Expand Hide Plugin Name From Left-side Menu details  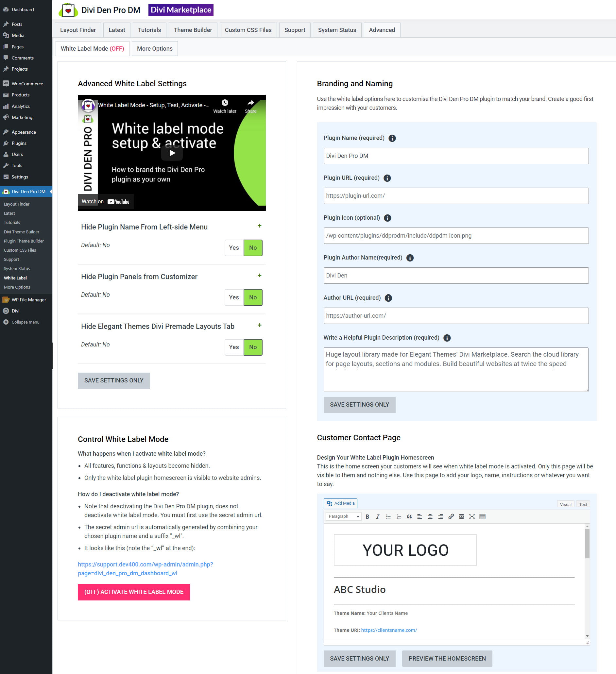pyautogui.click(x=260, y=226)
